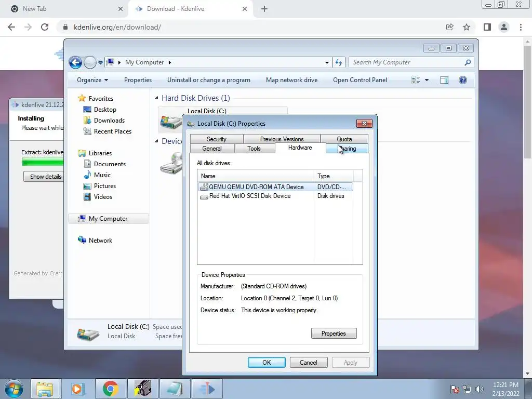Image resolution: width=532 pixels, height=399 pixels.
Task: Open the Organize menu
Action: point(92,80)
